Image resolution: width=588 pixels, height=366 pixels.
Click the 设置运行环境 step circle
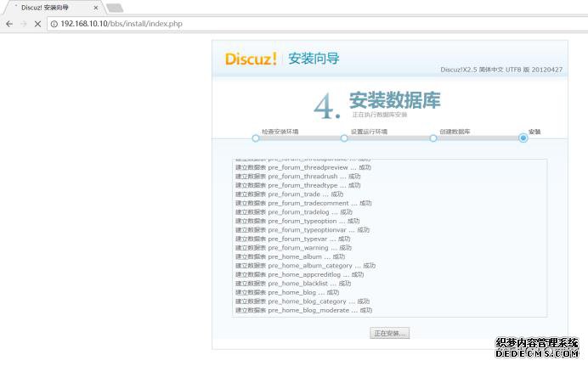tap(344, 138)
